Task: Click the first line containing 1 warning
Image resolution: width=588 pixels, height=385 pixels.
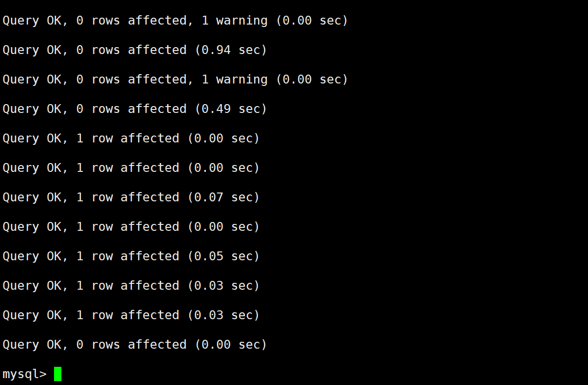Action: tap(175, 21)
